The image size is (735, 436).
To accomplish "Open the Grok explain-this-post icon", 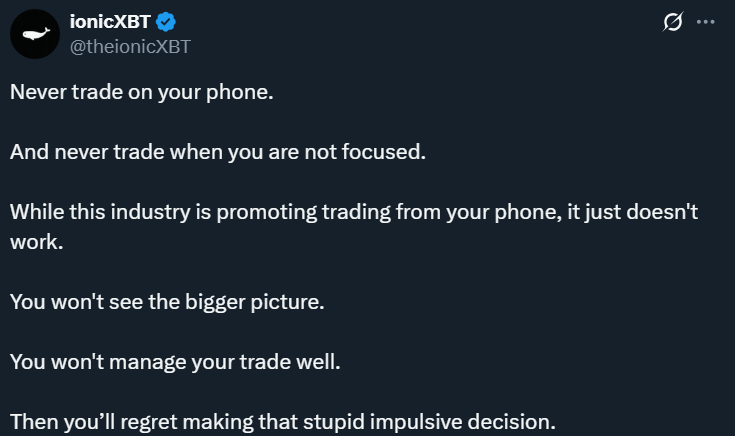I will click(x=673, y=22).
